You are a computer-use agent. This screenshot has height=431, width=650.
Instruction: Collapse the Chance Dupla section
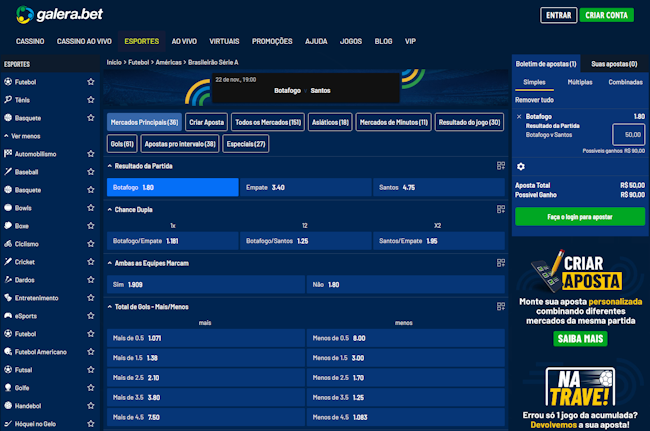pos(110,210)
